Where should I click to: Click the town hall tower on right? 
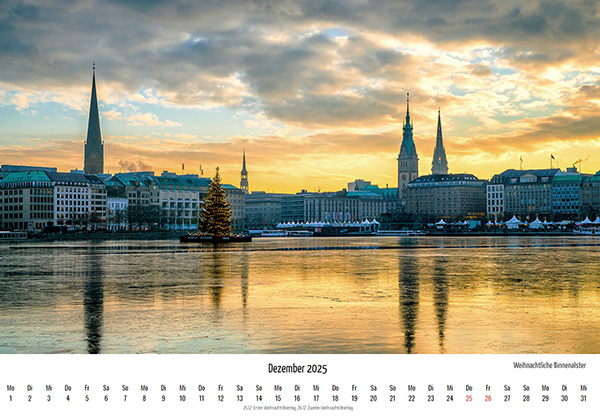click(x=407, y=145)
